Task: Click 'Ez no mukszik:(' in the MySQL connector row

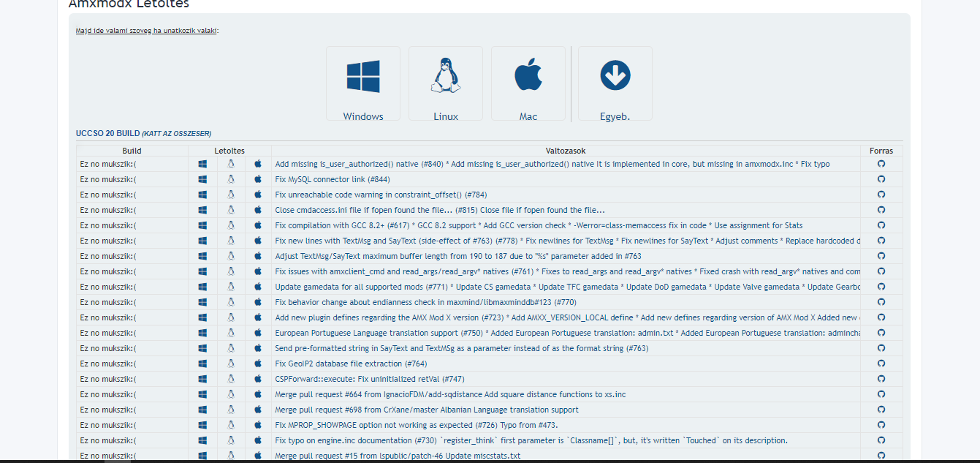Action: [x=108, y=179]
